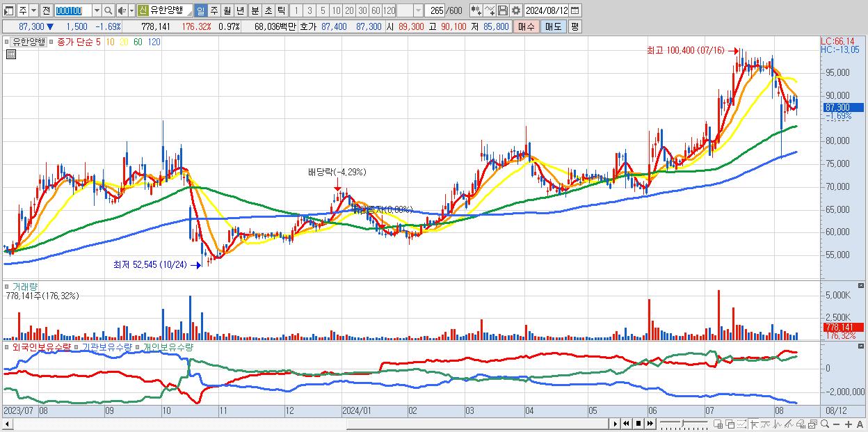
Task: Click the 2024/08/12 date input field
Action: 546,10
